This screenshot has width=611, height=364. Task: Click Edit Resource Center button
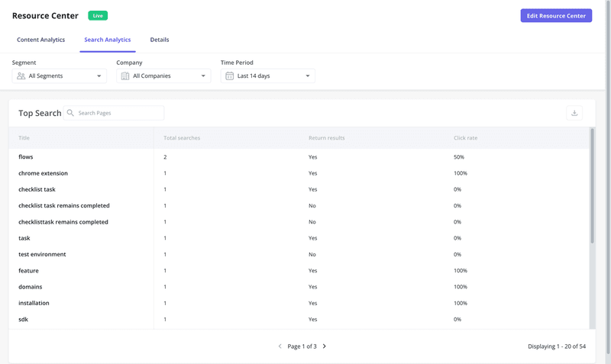[556, 16]
